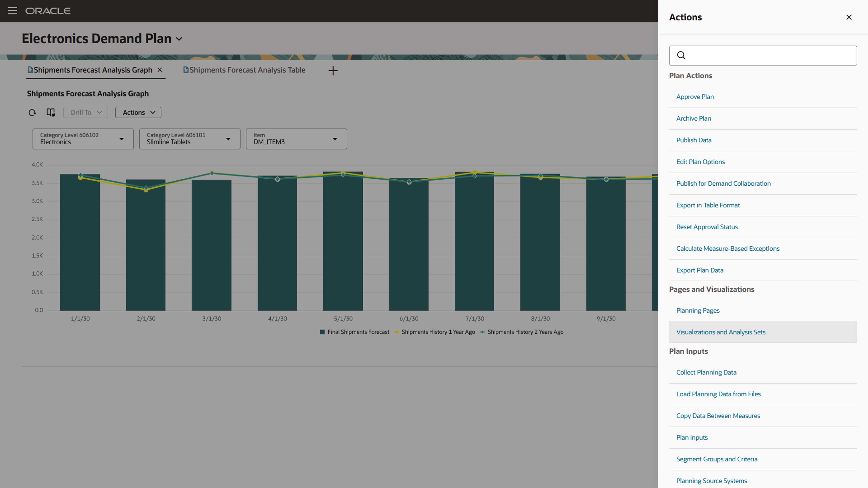Click the 1/1/30 forecast bar
868x488 pixels.
tap(80, 243)
